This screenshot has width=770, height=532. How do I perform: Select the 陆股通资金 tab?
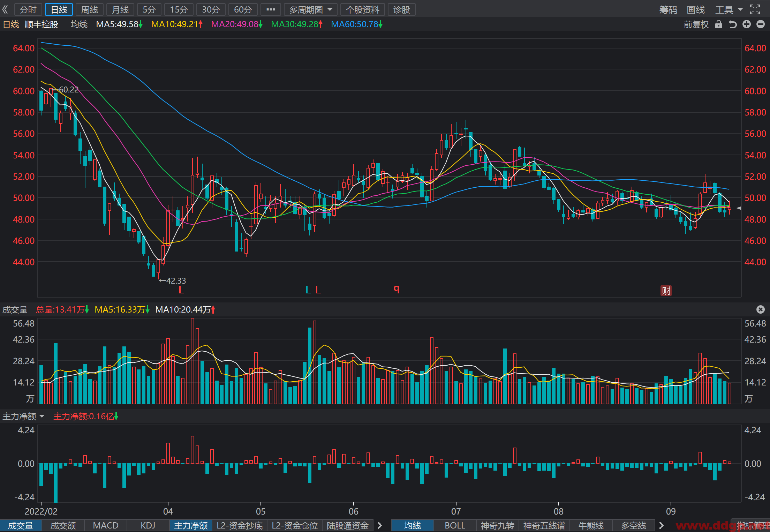point(348,525)
